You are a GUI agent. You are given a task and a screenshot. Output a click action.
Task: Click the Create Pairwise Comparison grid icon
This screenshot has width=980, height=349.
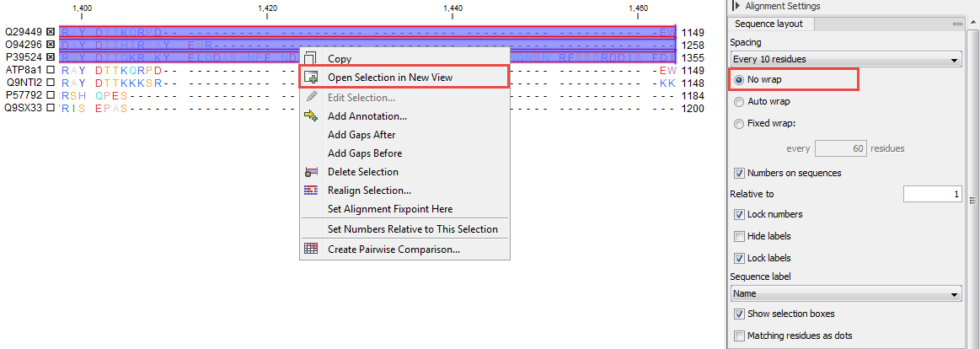point(311,250)
